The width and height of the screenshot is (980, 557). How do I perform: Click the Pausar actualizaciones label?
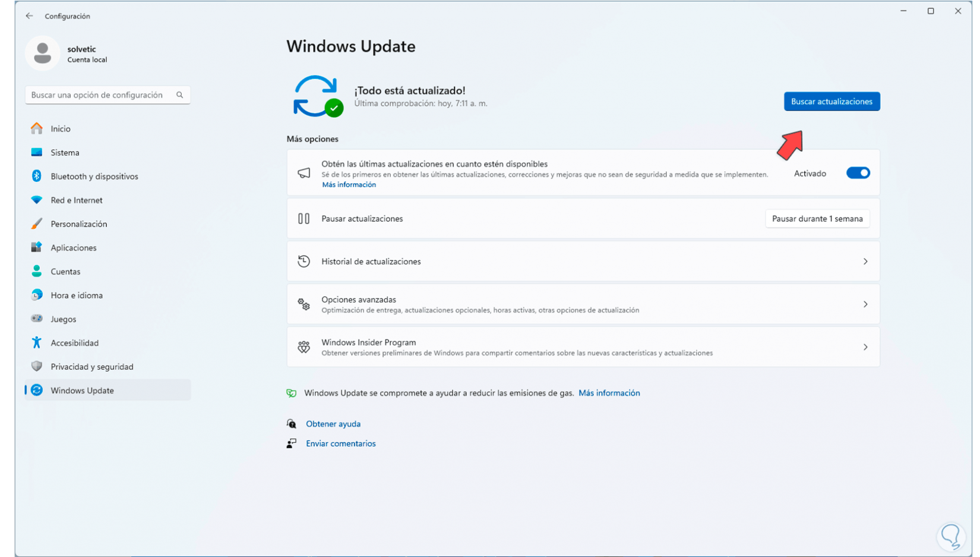pos(362,219)
